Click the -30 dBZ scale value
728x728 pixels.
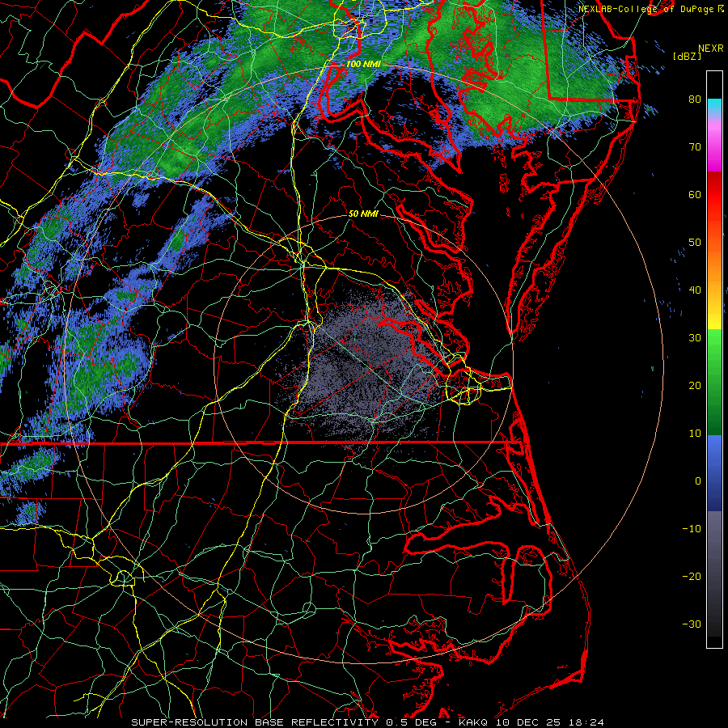pyautogui.click(x=692, y=624)
